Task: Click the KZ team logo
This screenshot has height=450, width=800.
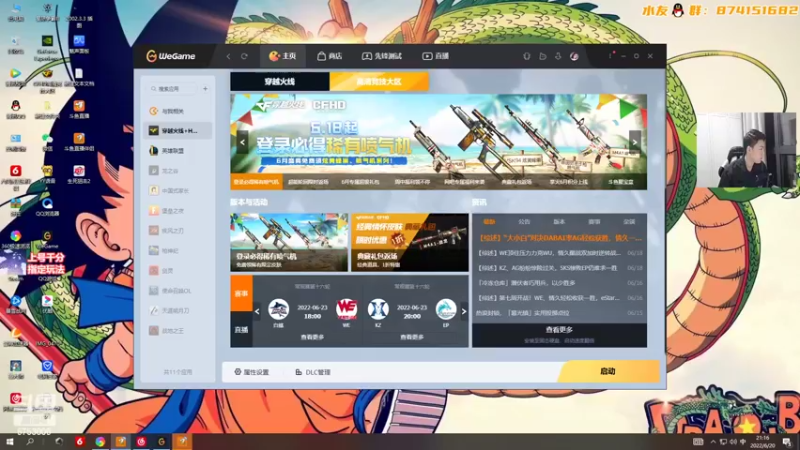Action: [x=378, y=309]
